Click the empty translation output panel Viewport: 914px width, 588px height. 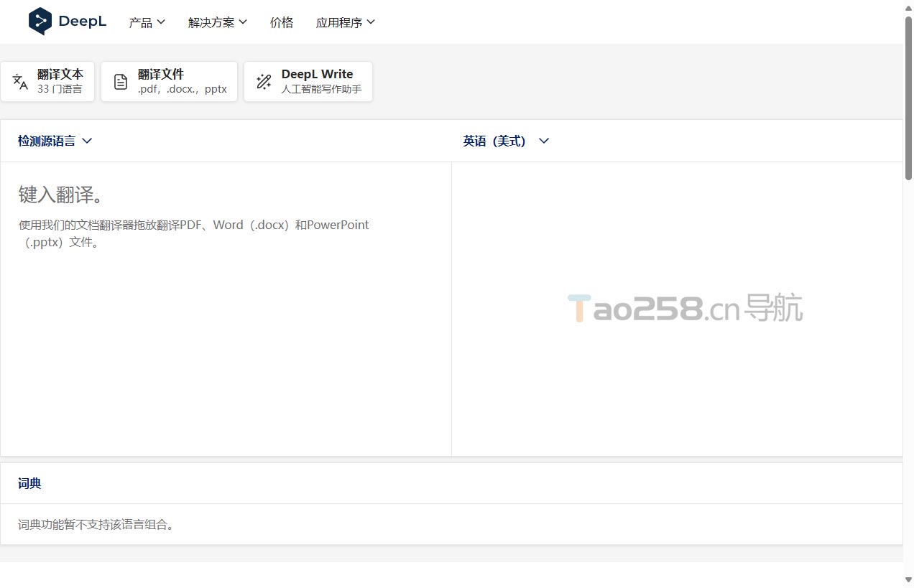677,309
